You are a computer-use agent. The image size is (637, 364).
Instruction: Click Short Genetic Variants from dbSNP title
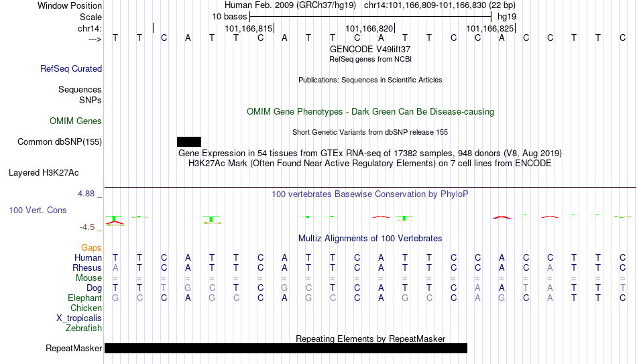pyautogui.click(x=370, y=132)
